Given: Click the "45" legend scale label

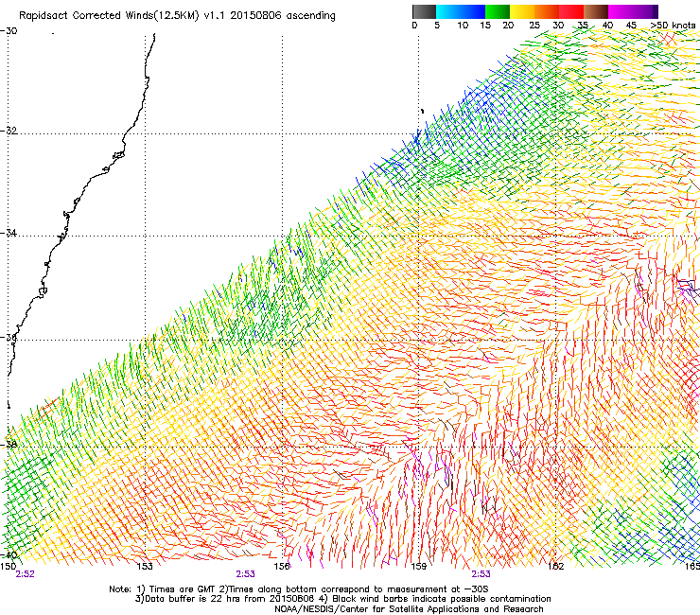Looking at the screenshot, I should coord(631,25).
